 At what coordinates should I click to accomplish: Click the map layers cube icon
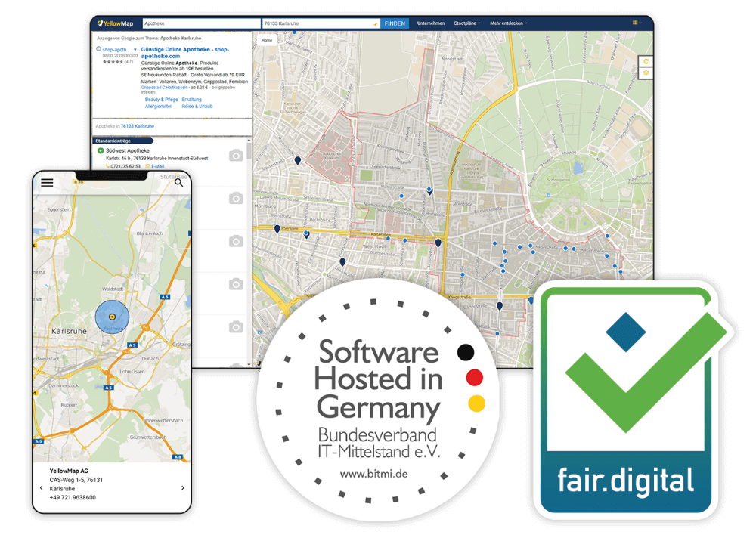(646, 73)
